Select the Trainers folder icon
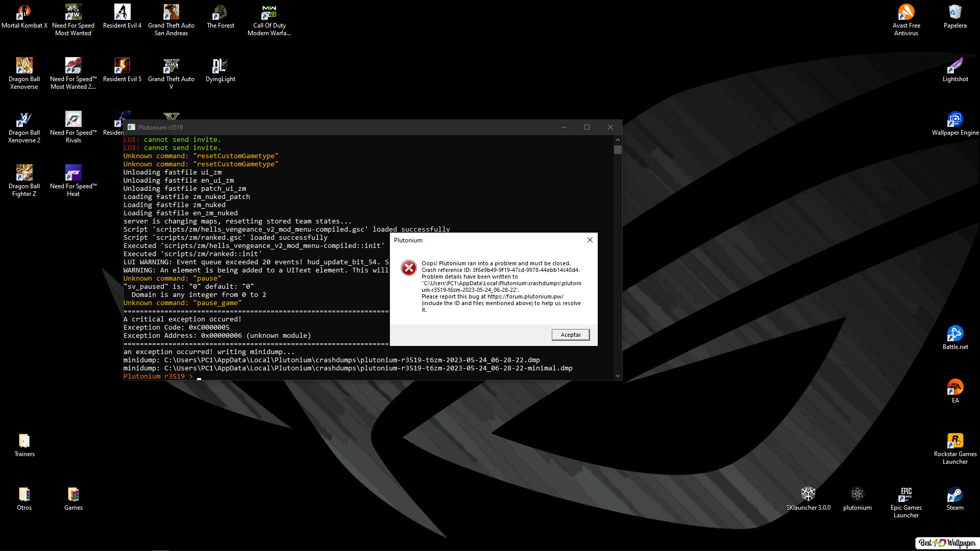Screen dimensions: 980x551 [24, 444]
